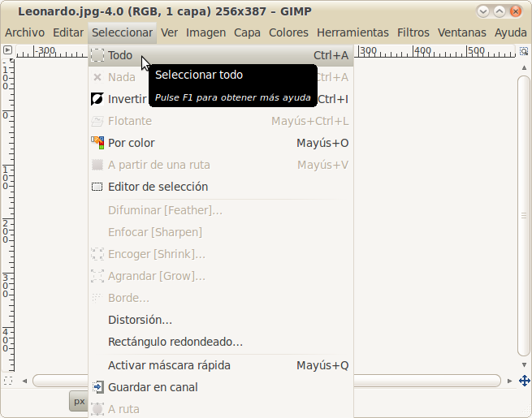
Task: Click the Nada X icon
Action: click(97, 77)
